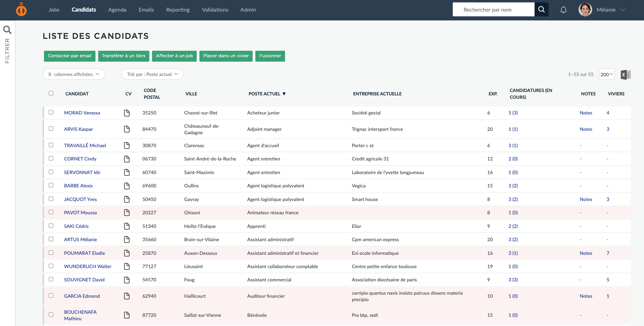644x326 pixels.
Task: Check the select-all checkbox in table header
Action: coord(51,93)
